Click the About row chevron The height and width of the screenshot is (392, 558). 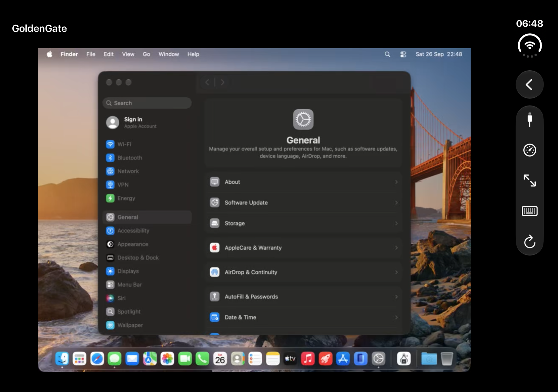point(396,182)
